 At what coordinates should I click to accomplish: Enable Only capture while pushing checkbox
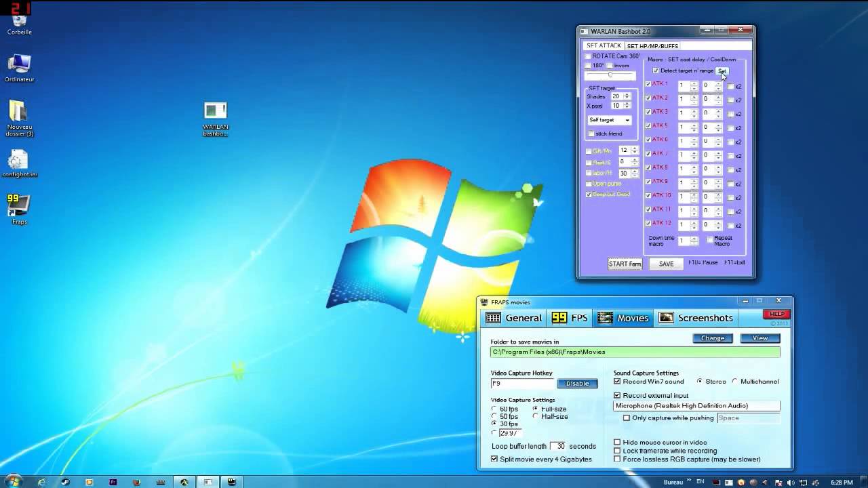627,418
